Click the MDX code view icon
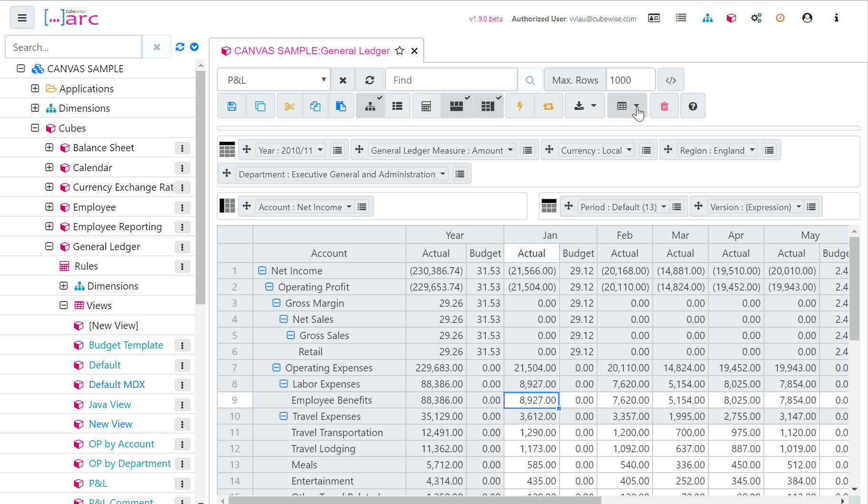 point(671,80)
